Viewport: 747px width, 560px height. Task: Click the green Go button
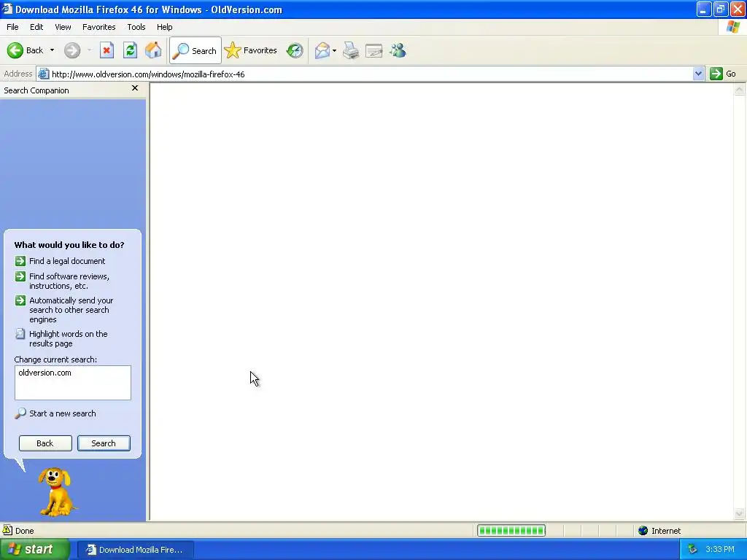[x=723, y=74]
